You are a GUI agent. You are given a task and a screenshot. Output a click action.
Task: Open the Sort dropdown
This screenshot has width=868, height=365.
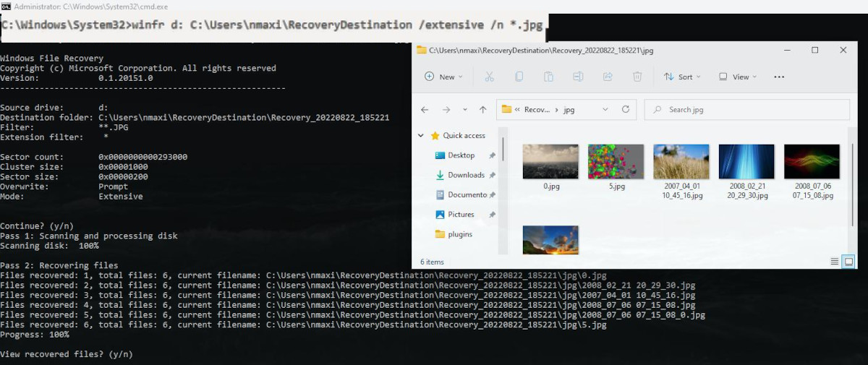682,77
